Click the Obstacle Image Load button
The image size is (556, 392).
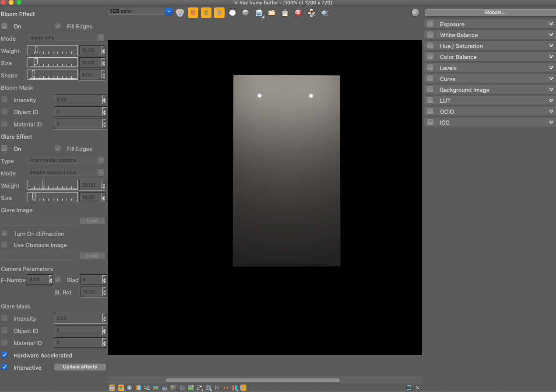click(92, 256)
